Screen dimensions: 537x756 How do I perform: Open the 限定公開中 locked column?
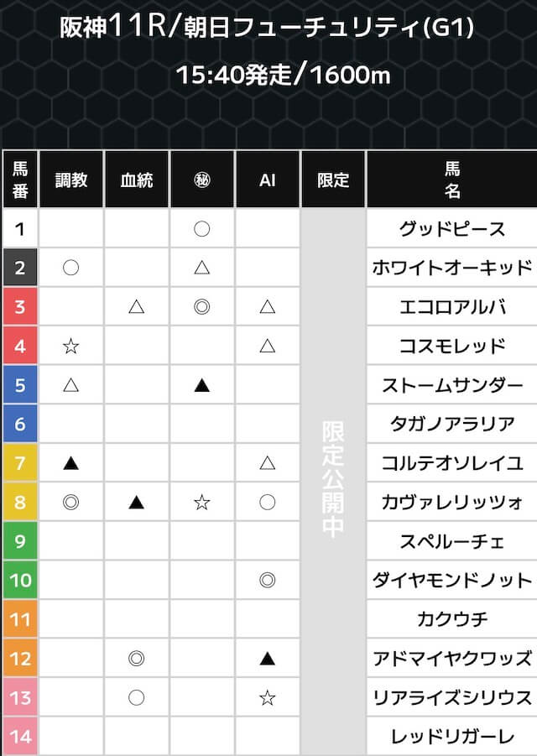click(333, 478)
